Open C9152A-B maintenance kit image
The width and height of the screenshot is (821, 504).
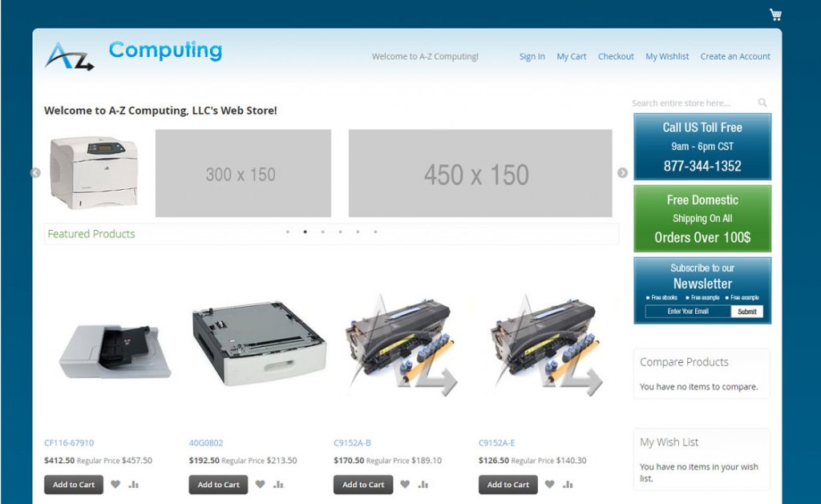(x=402, y=345)
